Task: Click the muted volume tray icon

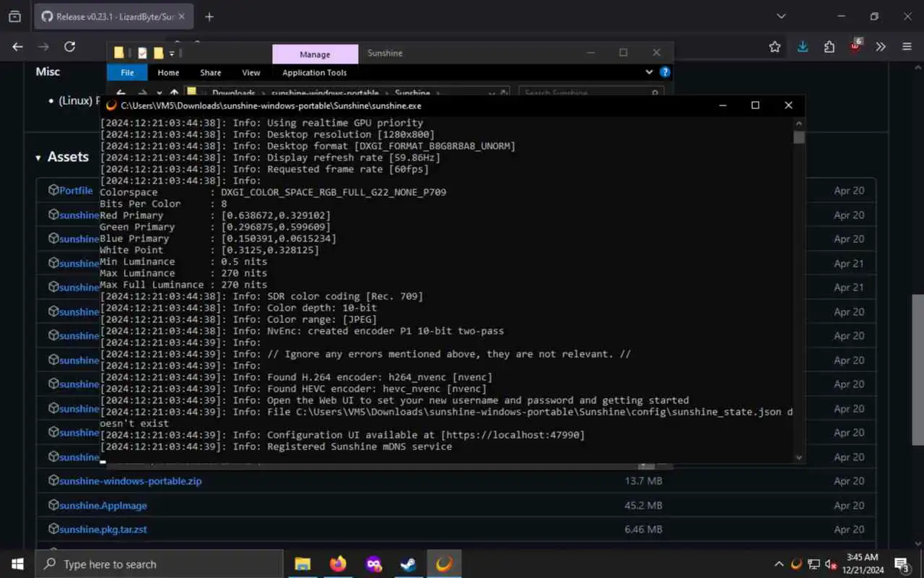Action: coord(831,564)
